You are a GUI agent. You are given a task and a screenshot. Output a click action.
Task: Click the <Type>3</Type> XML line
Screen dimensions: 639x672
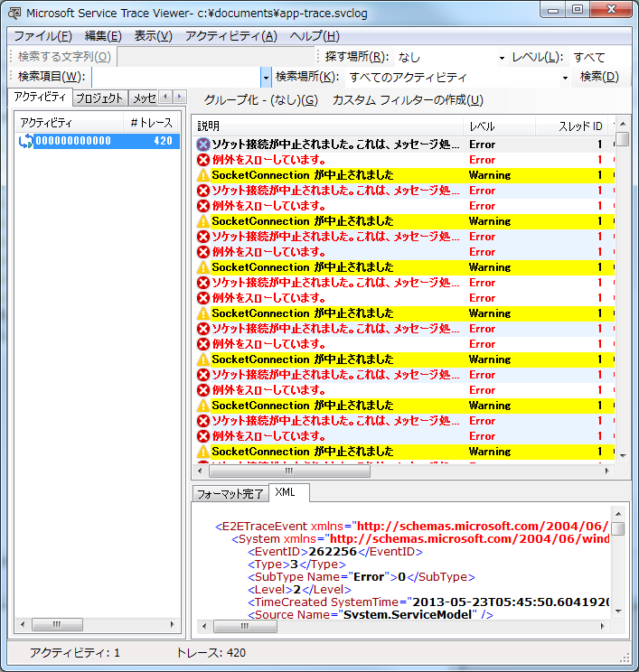pyautogui.click(x=296, y=564)
